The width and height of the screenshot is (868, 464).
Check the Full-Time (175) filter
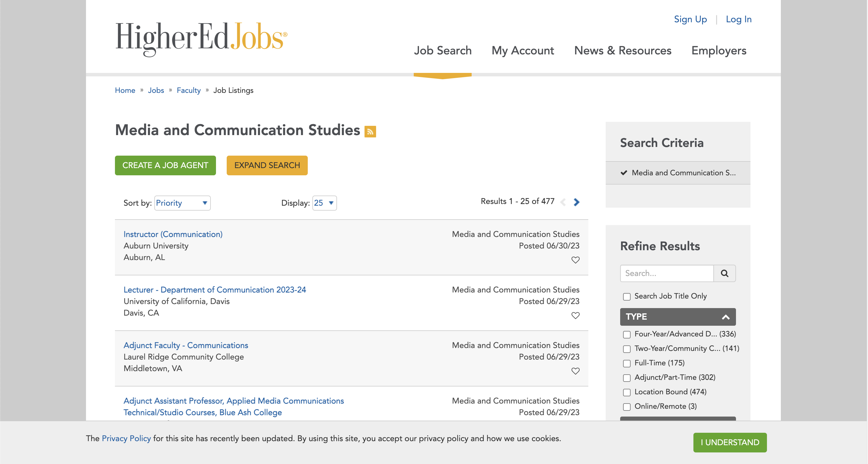627,363
